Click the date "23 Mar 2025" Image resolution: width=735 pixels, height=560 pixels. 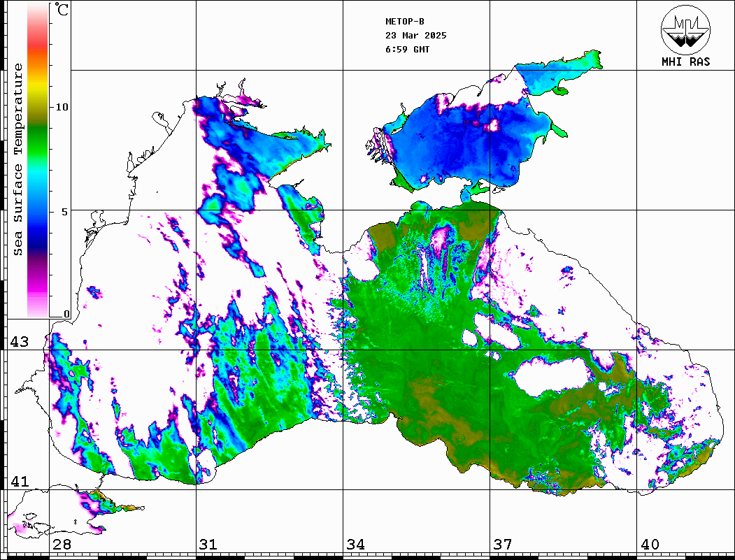416,36
